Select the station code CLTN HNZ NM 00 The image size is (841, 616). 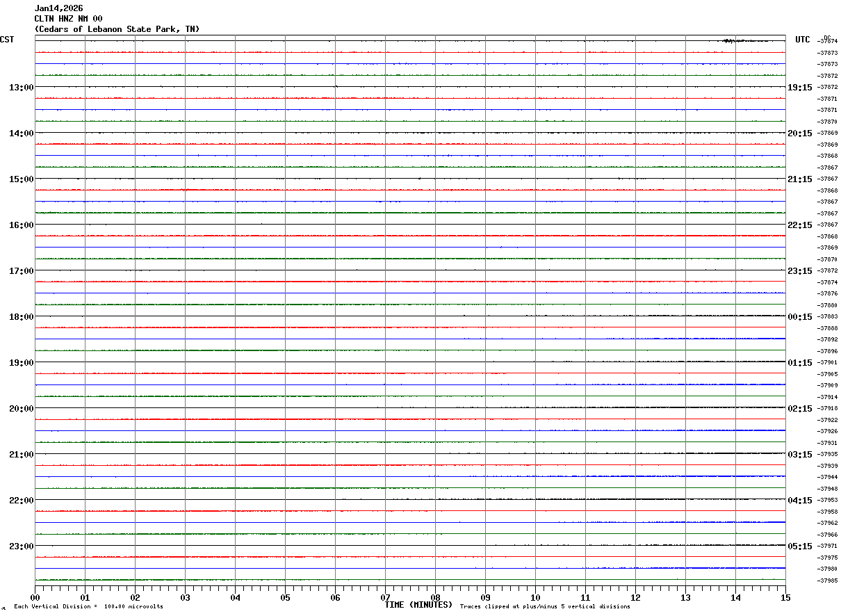click(68, 19)
